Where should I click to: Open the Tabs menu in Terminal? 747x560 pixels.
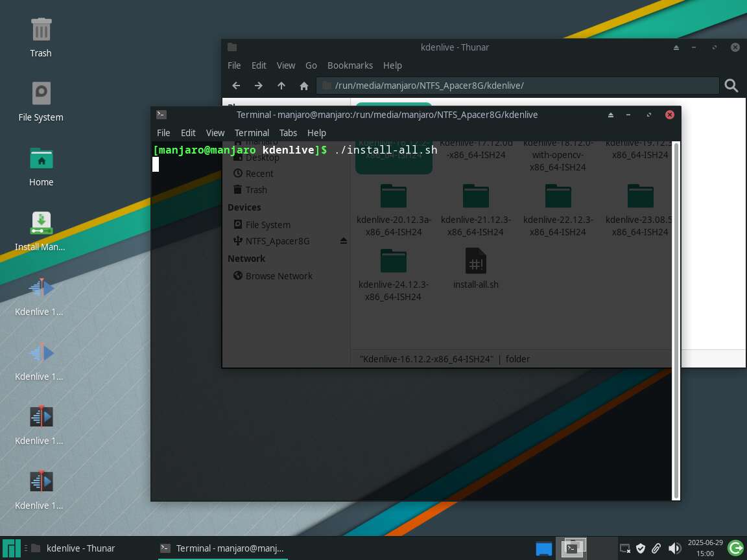tap(288, 132)
